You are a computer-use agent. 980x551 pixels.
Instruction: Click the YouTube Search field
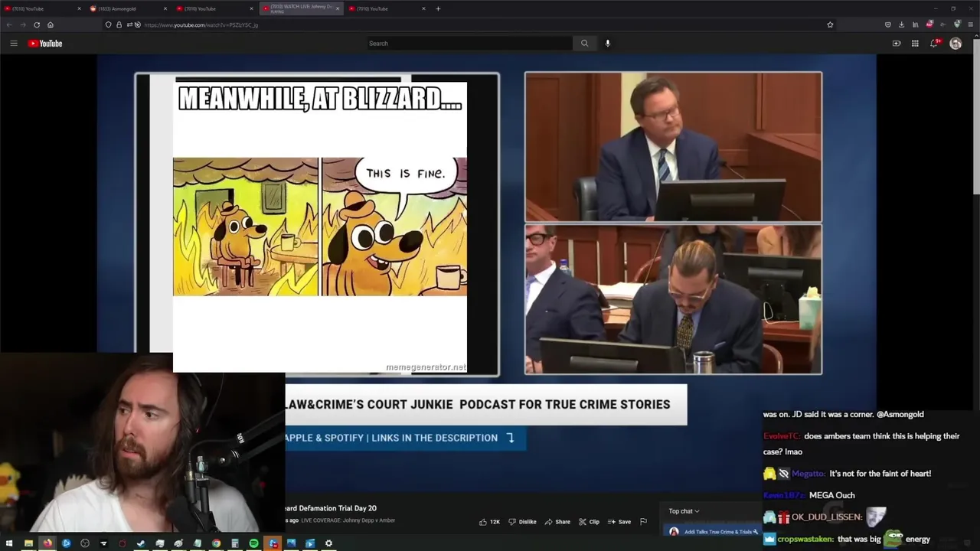click(469, 44)
